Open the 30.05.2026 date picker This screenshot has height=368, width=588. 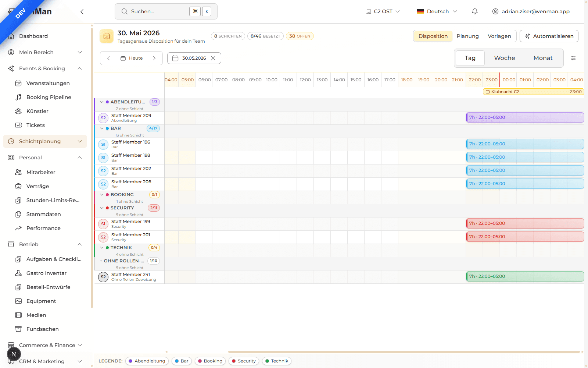click(x=194, y=58)
